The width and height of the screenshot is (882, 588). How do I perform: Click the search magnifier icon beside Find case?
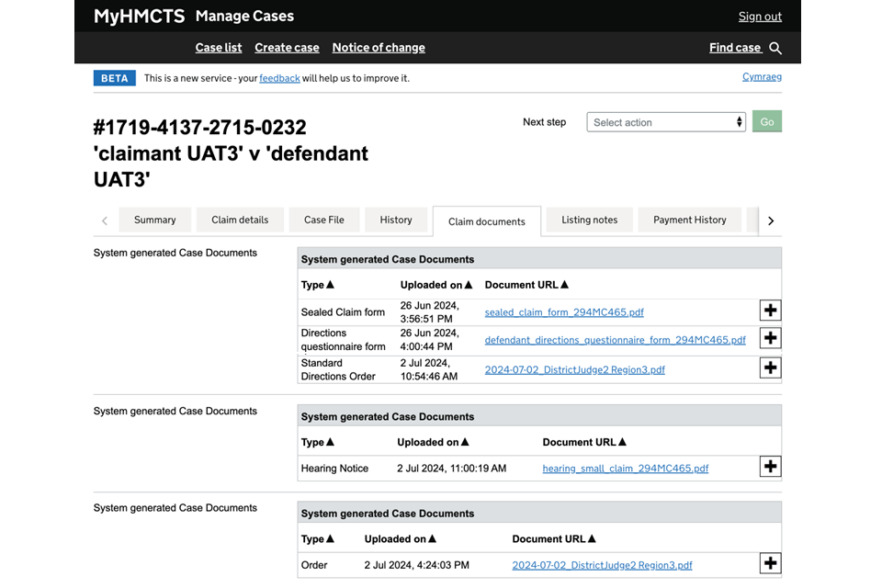(x=775, y=48)
